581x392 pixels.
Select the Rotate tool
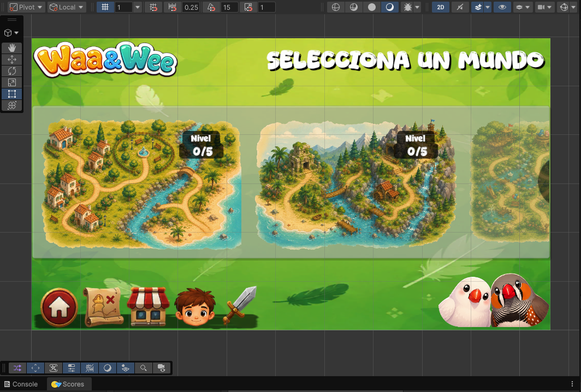tap(12, 71)
